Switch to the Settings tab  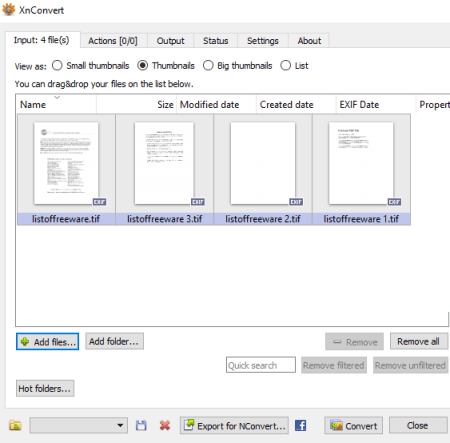263,41
